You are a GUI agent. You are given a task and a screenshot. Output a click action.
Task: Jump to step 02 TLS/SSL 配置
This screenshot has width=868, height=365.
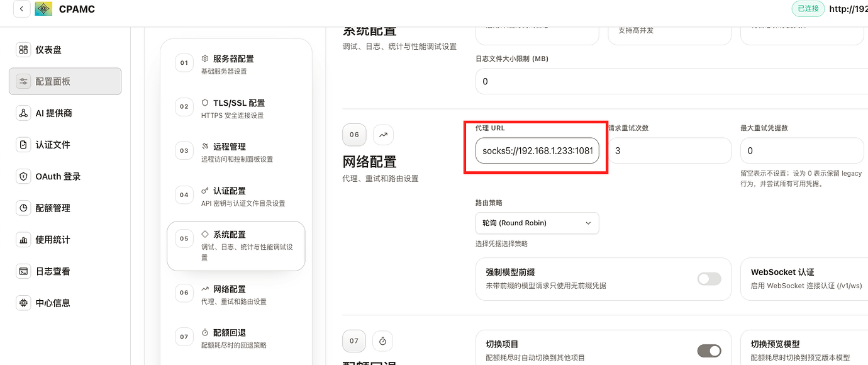(x=236, y=108)
